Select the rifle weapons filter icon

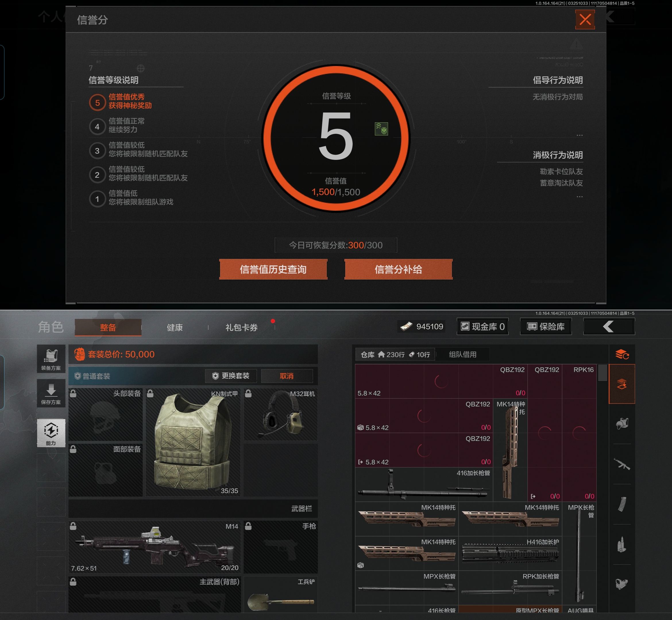622,464
